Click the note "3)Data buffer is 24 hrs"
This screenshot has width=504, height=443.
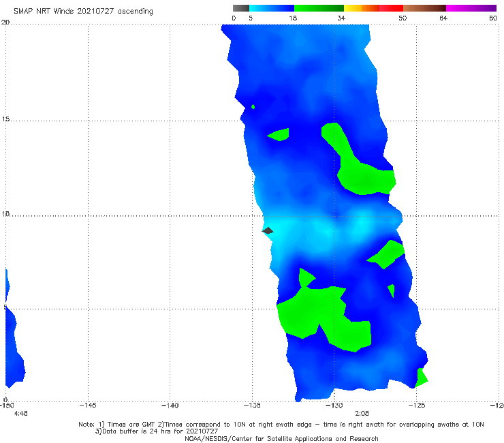[x=157, y=431]
